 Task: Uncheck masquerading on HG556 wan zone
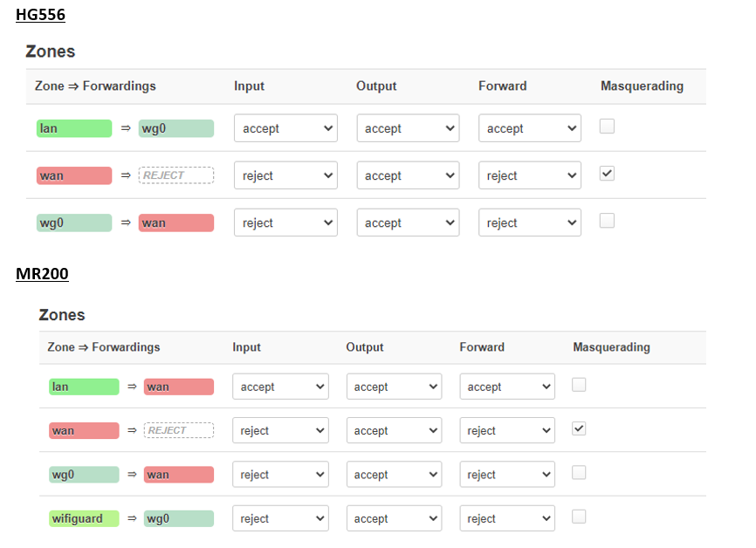pos(607,174)
